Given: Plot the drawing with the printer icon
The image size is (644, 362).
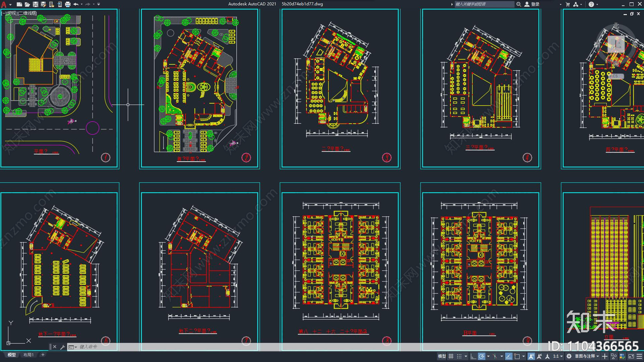Looking at the screenshot, I should point(68,4).
